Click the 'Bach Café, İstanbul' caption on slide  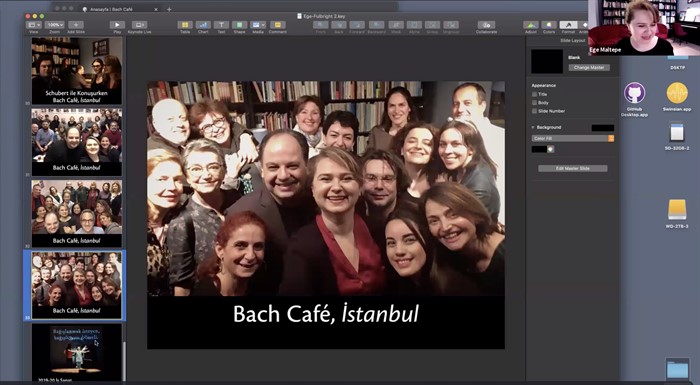pyautogui.click(x=326, y=314)
